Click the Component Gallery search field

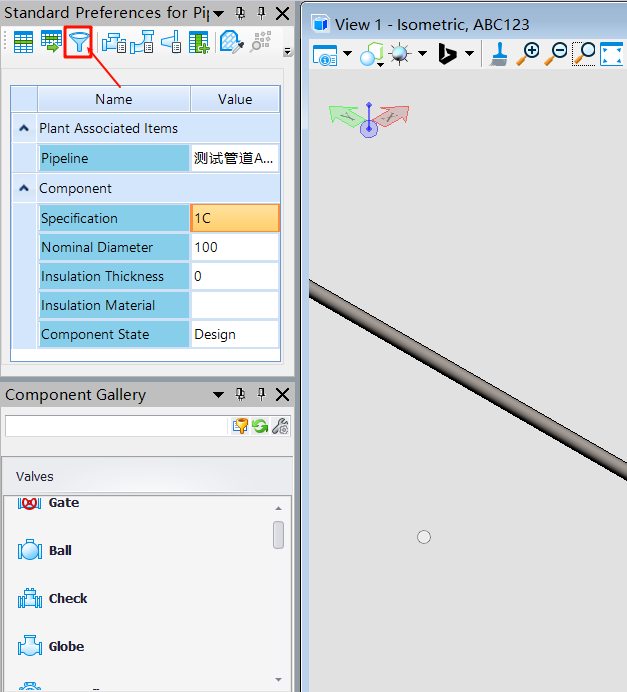click(116, 426)
